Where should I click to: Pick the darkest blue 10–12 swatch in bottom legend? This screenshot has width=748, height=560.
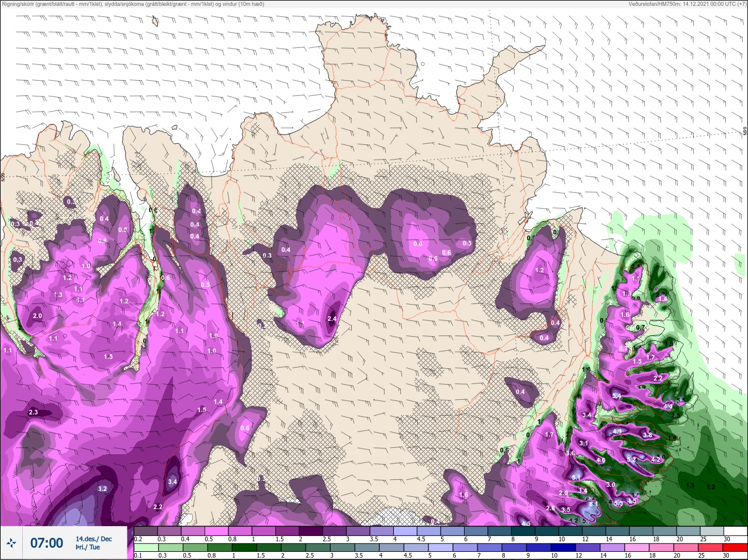point(563,549)
